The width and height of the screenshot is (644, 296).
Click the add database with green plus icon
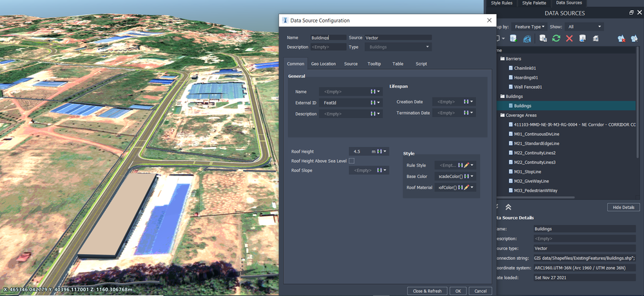[513, 38]
